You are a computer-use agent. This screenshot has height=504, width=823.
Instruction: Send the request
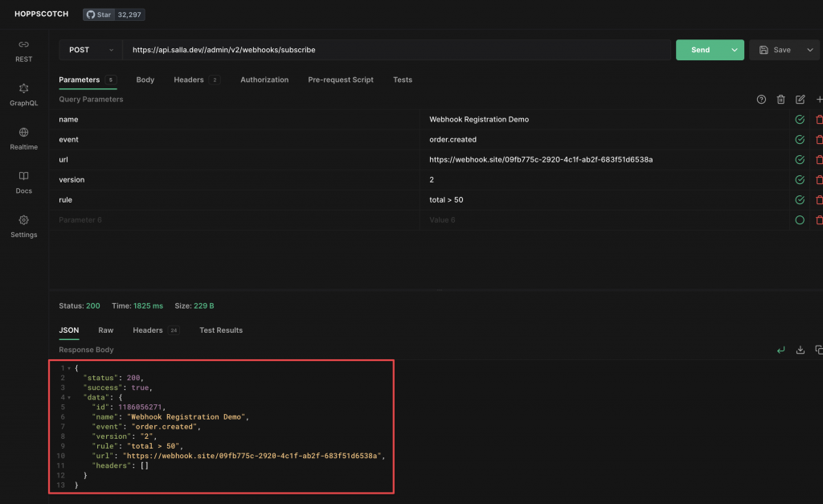[x=700, y=50]
